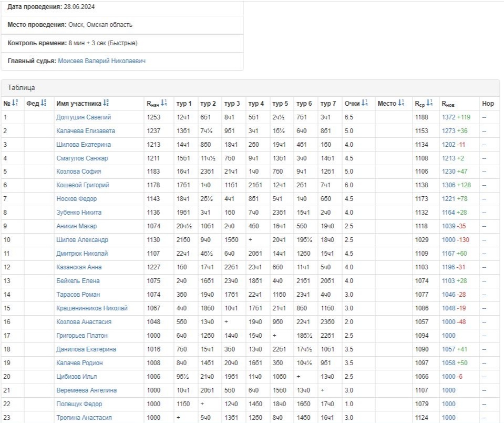Click Тропина Анастасия name link

click(84, 418)
